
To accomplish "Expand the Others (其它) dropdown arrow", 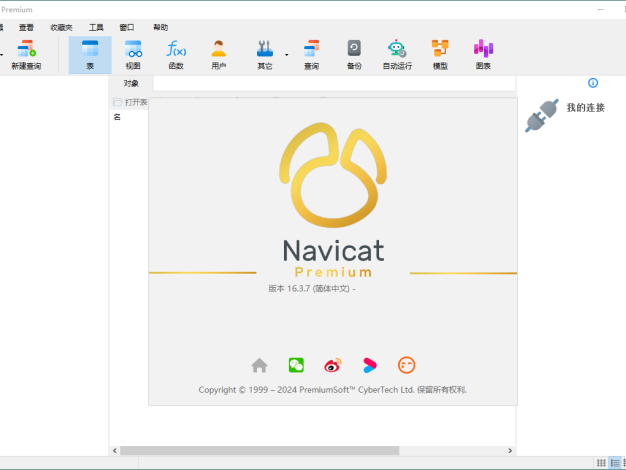I will (x=287, y=55).
